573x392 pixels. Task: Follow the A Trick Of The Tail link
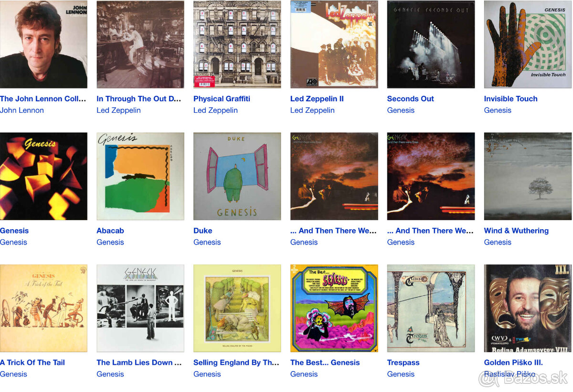click(32, 362)
